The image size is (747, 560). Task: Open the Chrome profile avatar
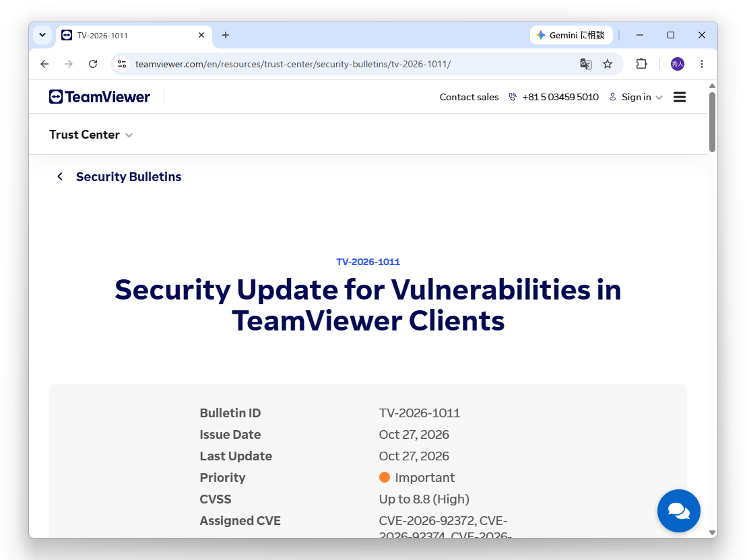point(678,64)
